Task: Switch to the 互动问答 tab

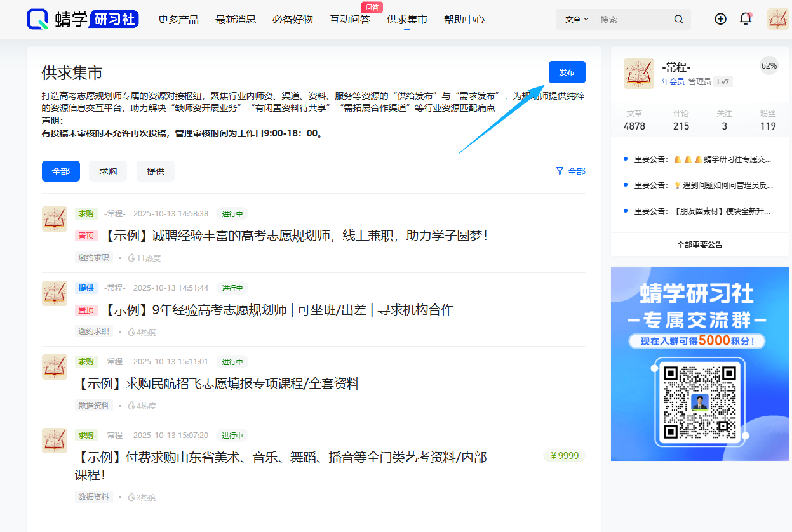Action: [350, 19]
